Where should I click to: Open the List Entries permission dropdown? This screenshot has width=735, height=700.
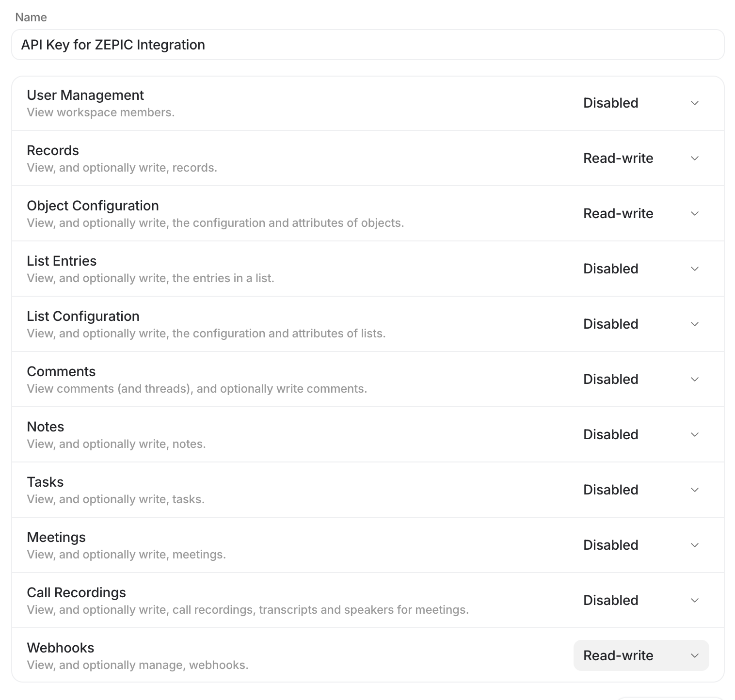pyautogui.click(x=640, y=269)
